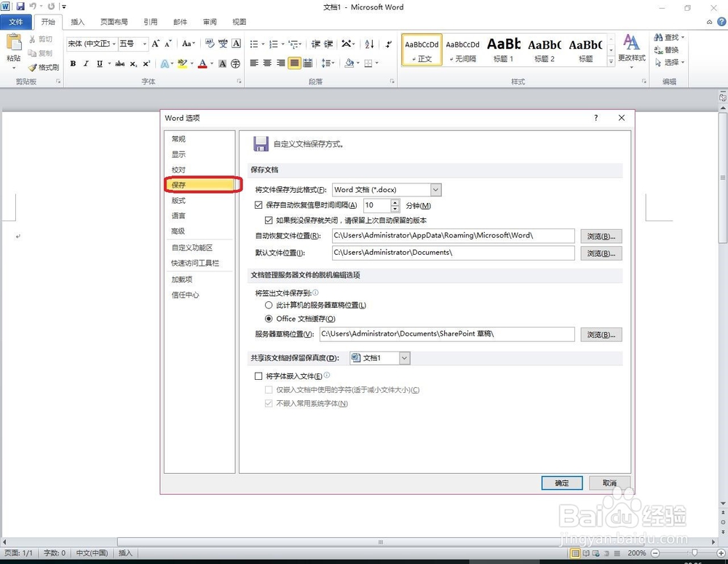Viewport: 728px width, 564px height.
Task: Switch to the Page Layout tab
Action: (114, 22)
